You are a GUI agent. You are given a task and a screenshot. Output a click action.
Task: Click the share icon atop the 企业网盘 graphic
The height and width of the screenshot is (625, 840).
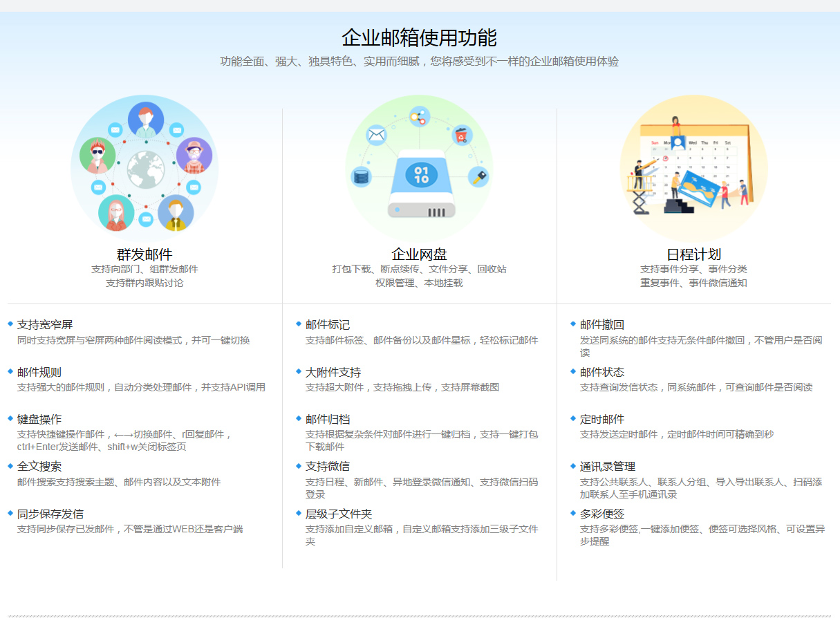[419, 116]
